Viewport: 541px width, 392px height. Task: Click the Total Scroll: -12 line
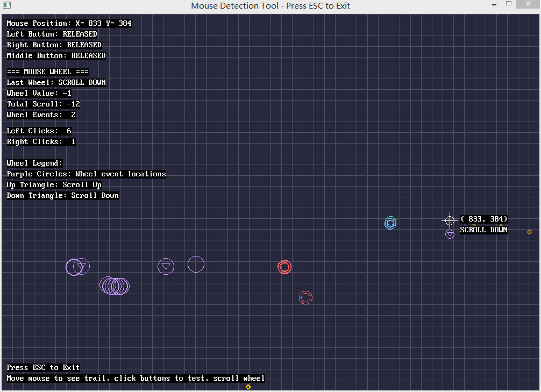43,104
